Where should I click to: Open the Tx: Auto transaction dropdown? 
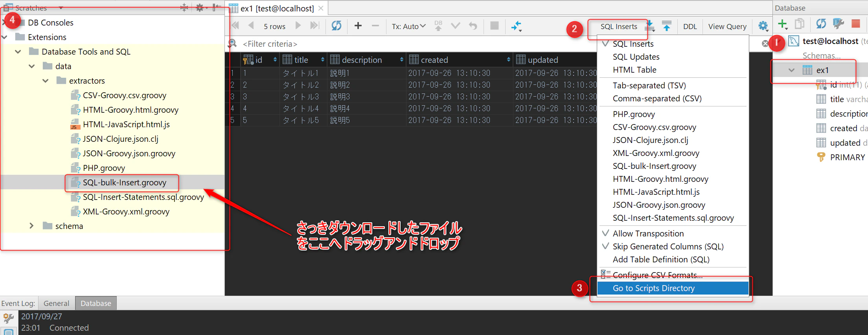(x=408, y=26)
